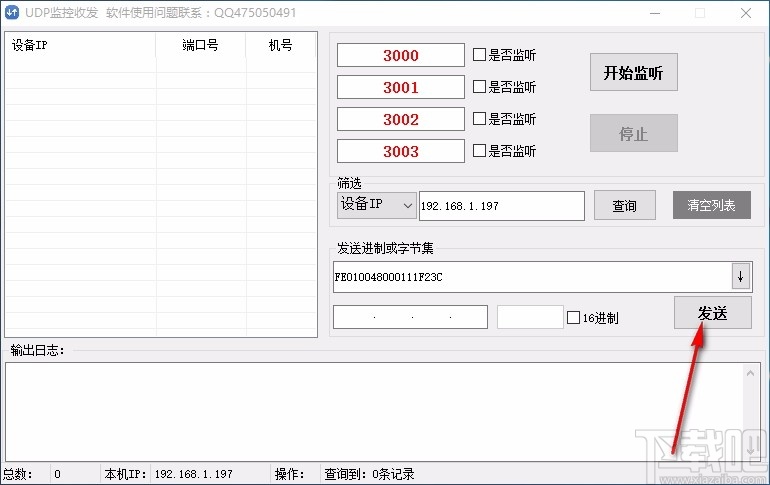Click the filter field containing 192.168.1.197
Viewport: 770px width, 485px height.
(x=502, y=206)
